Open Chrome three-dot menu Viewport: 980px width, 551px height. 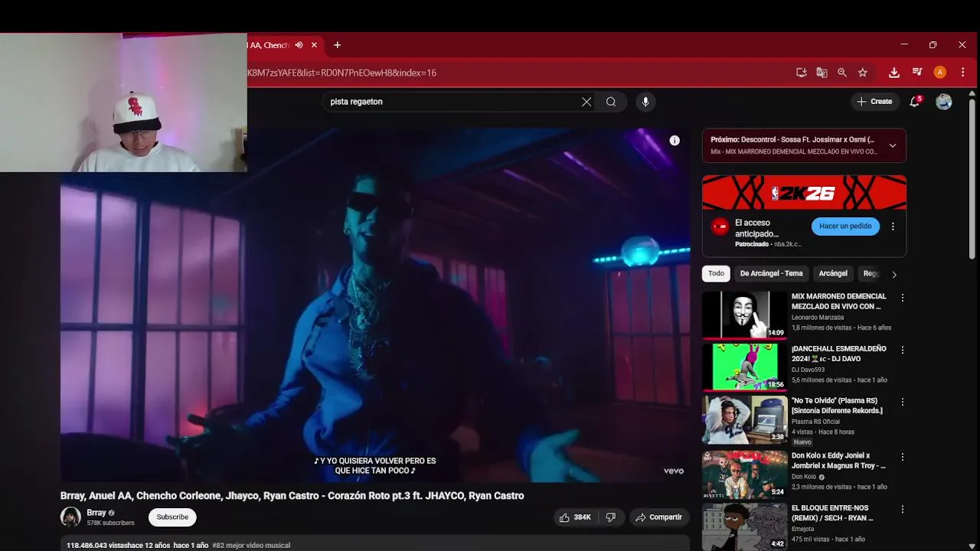(x=963, y=73)
